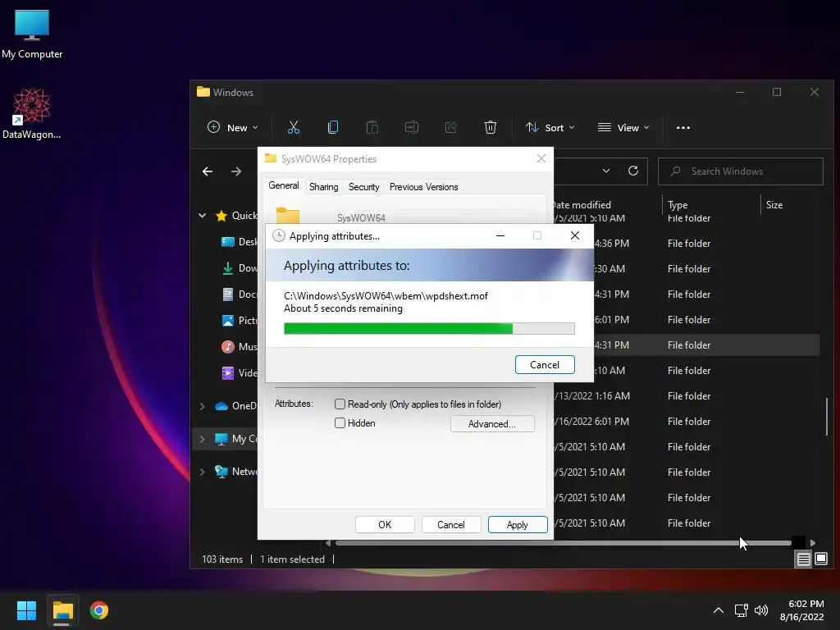Click the Type column header
840x630 pixels.
point(711,204)
